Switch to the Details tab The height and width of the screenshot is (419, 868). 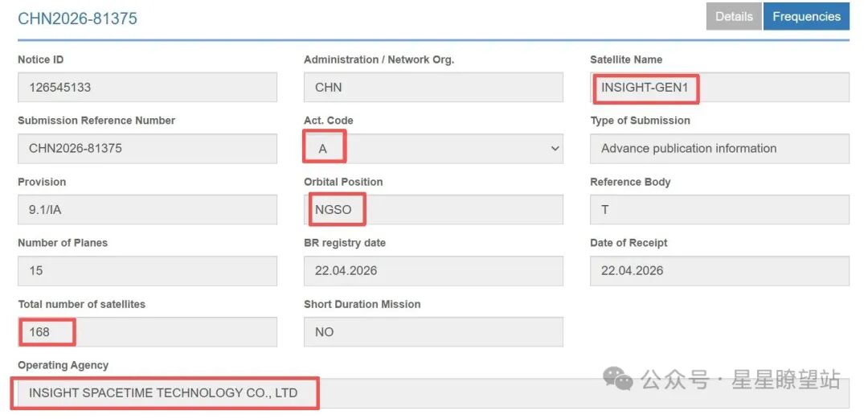[733, 16]
